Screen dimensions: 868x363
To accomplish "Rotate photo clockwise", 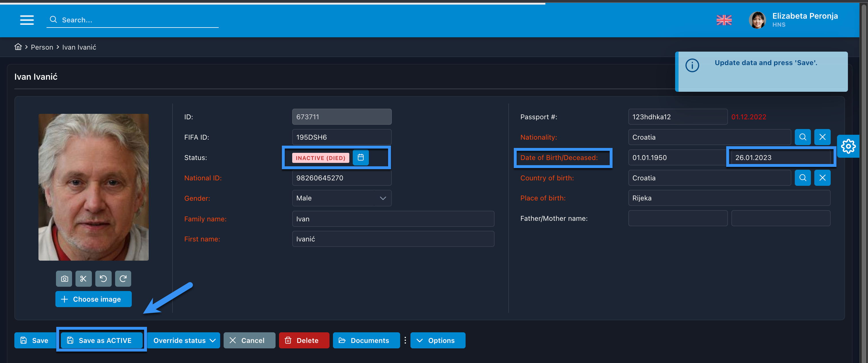I will [x=123, y=279].
